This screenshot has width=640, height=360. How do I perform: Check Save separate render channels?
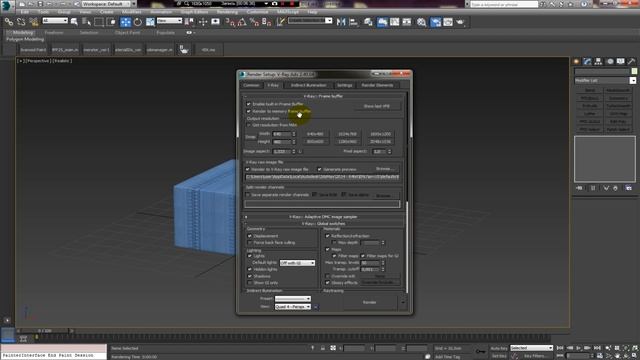point(248,195)
